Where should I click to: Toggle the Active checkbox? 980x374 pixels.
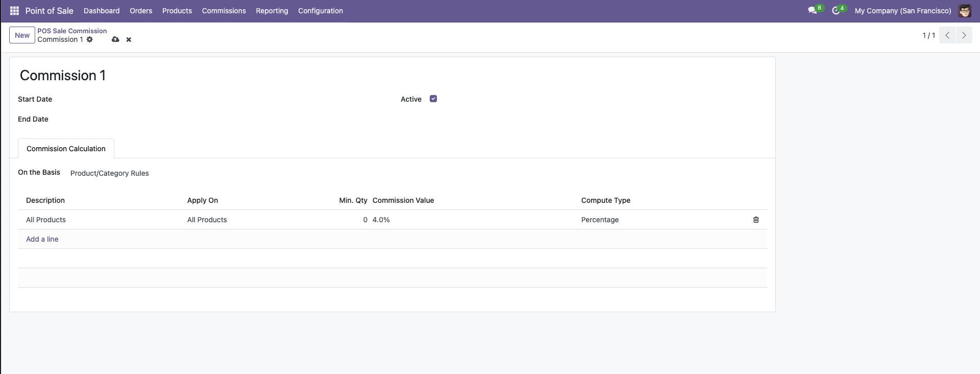tap(433, 99)
